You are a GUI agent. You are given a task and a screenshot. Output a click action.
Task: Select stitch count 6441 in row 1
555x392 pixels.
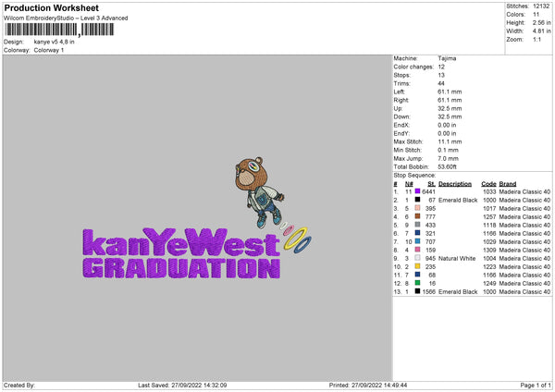point(428,191)
